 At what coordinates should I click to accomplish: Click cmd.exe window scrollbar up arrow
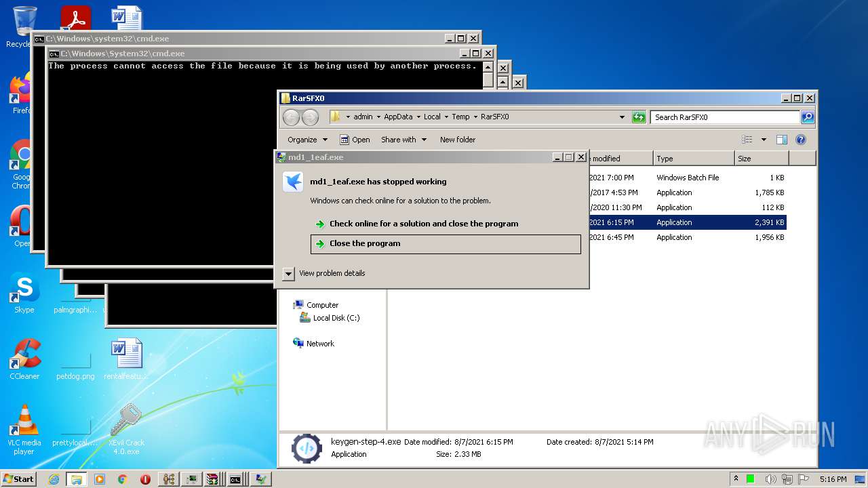coord(488,67)
